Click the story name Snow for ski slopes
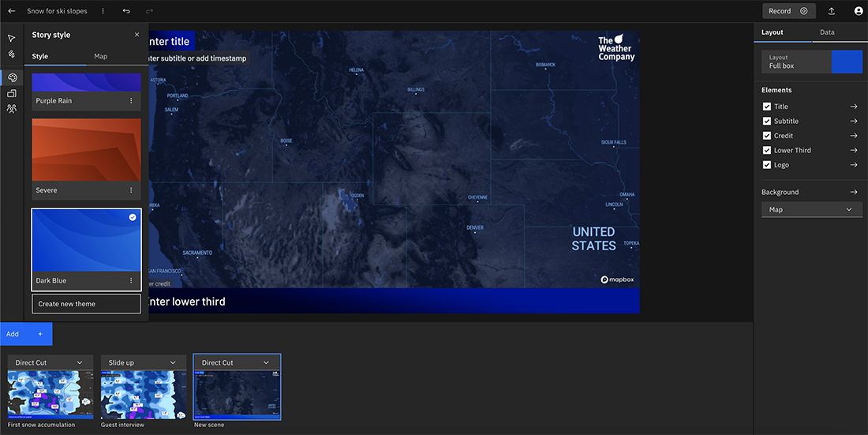This screenshot has width=868, height=435. point(57,11)
